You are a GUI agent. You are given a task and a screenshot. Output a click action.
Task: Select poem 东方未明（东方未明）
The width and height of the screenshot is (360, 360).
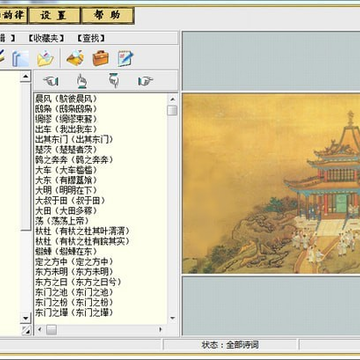(74, 272)
